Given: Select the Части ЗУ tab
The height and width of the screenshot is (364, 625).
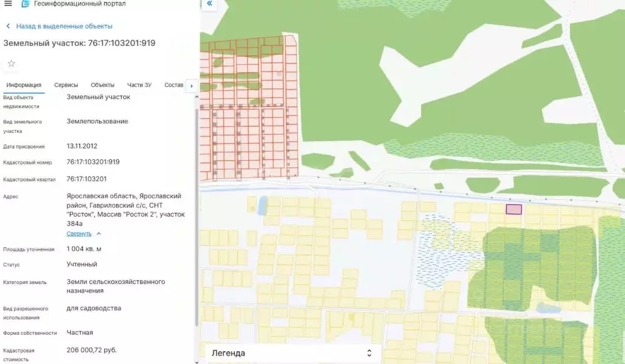Looking at the screenshot, I should tap(139, 85).
